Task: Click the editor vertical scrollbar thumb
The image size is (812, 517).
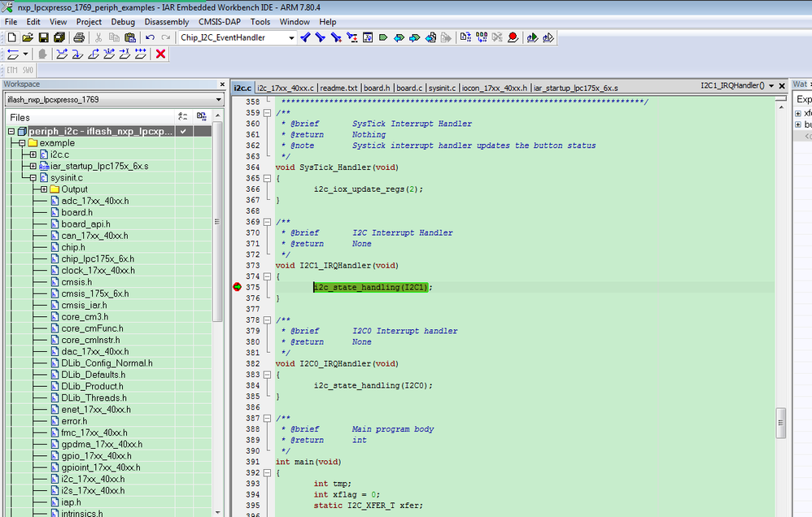Action: click(x=782, y=421)
